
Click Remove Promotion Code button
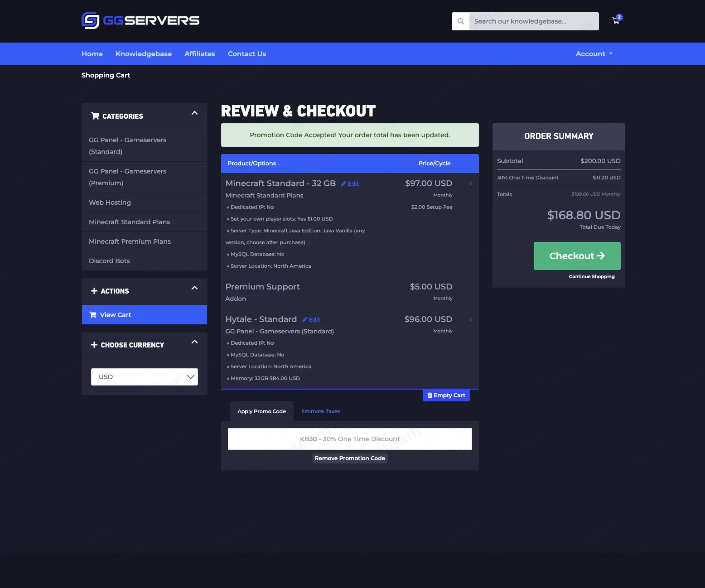coord(350,458)
